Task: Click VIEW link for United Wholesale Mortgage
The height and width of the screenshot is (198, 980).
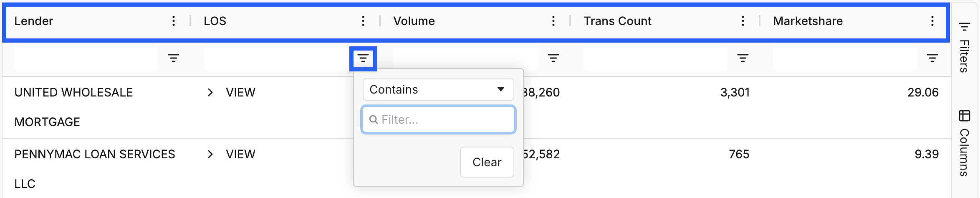Action: 241,92
